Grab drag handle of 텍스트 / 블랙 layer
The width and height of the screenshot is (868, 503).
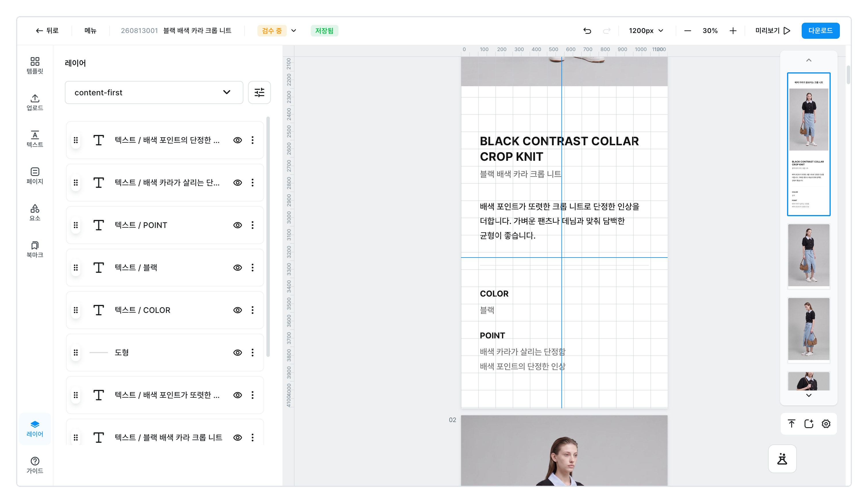76,267
